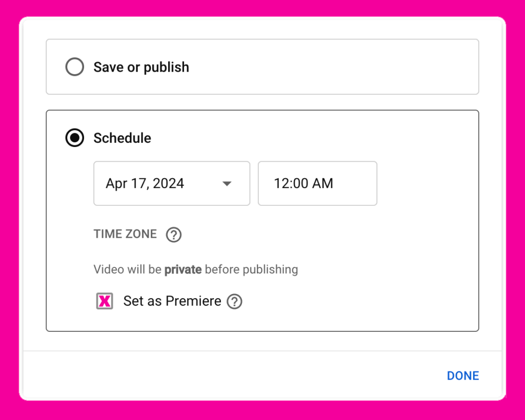This screenshot has width=525, height=420.
Task: Click the 12:00 AM time field
Action: [x=317, y=183]
